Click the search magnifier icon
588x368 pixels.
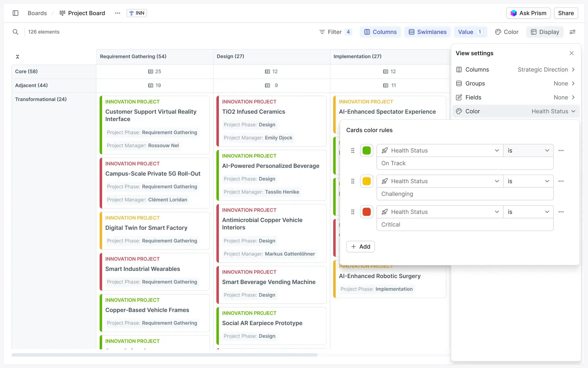[16, 32]
